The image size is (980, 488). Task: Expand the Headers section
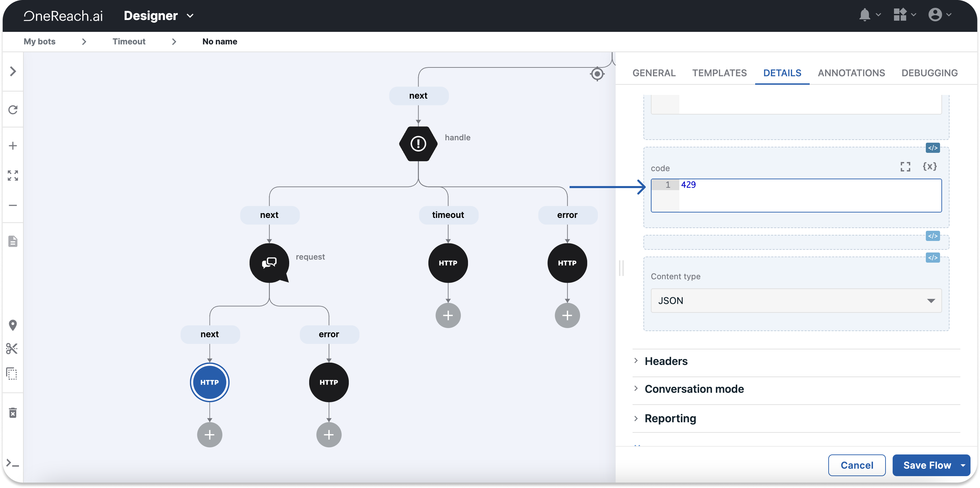(666, 361)
